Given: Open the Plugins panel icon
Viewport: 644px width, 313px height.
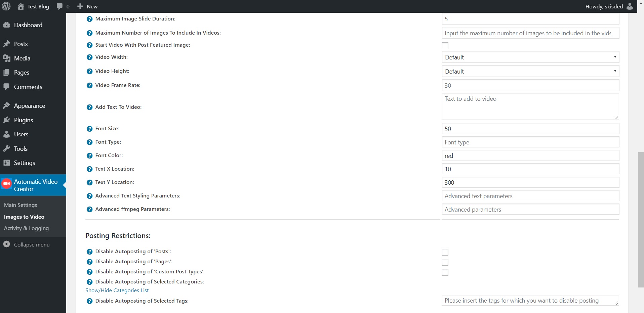Looking at the screenshot, I should point(6,120).
